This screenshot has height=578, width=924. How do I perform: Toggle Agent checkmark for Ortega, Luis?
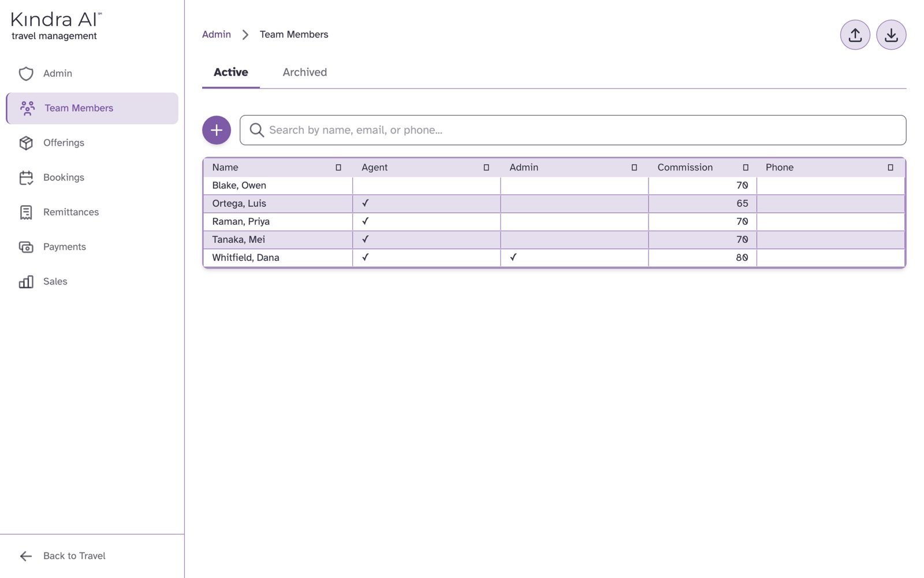365,203
